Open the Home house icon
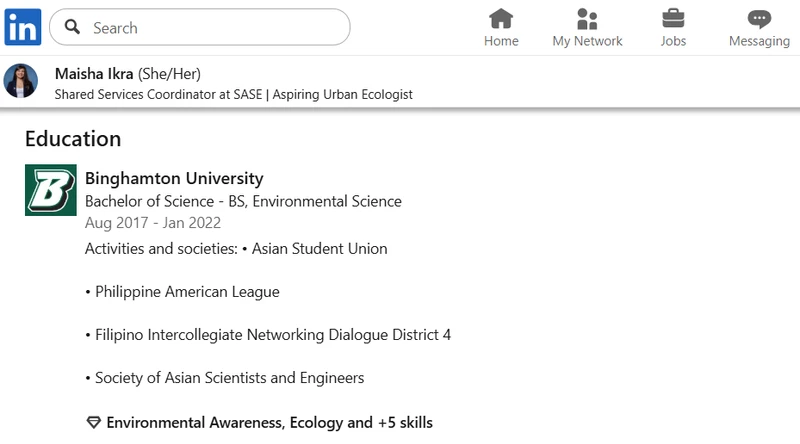 coord(501,19)
